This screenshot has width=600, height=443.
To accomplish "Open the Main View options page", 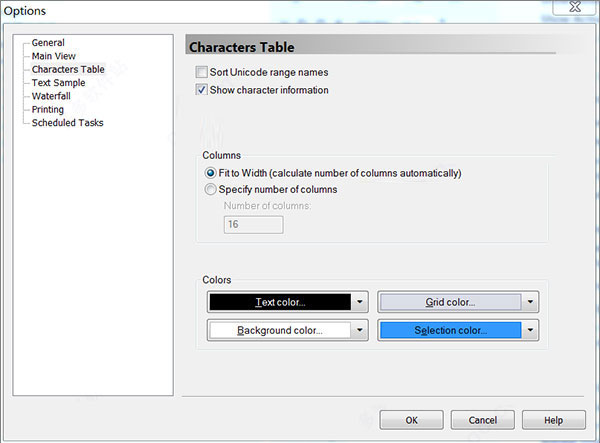I will (54, 56).
